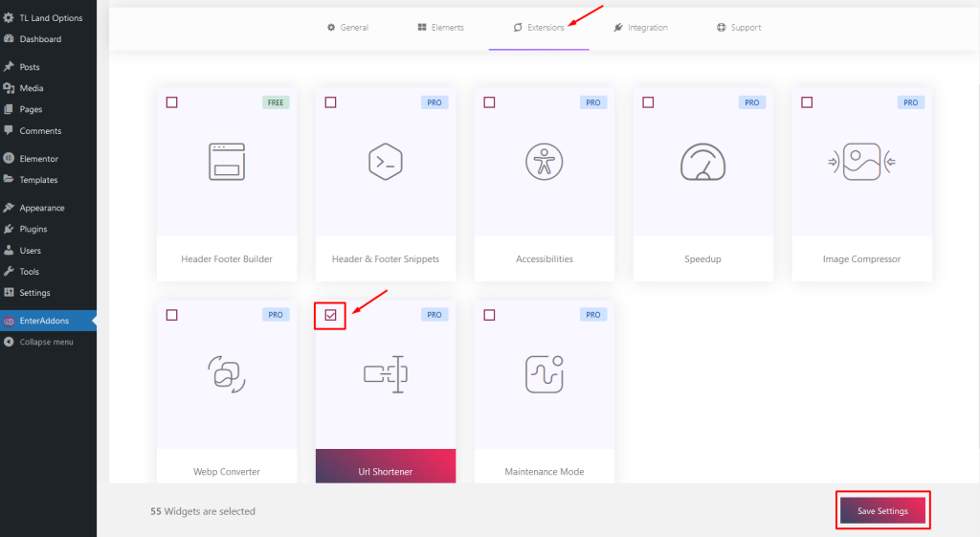Click the Header Footer Builder layout icon
980x537 pixels.
pos(226,162)
